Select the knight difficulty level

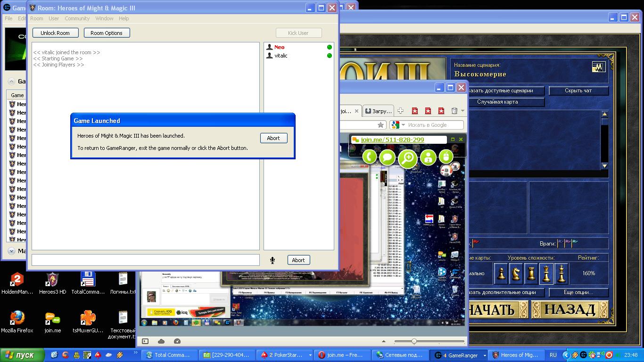coord(516,273)
